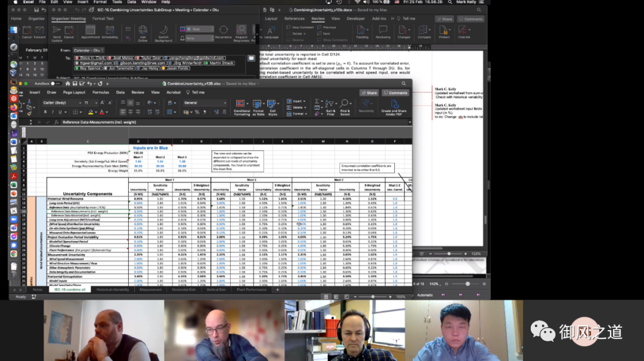Adjust Excel zoom slider in status bar

[373, 297]
